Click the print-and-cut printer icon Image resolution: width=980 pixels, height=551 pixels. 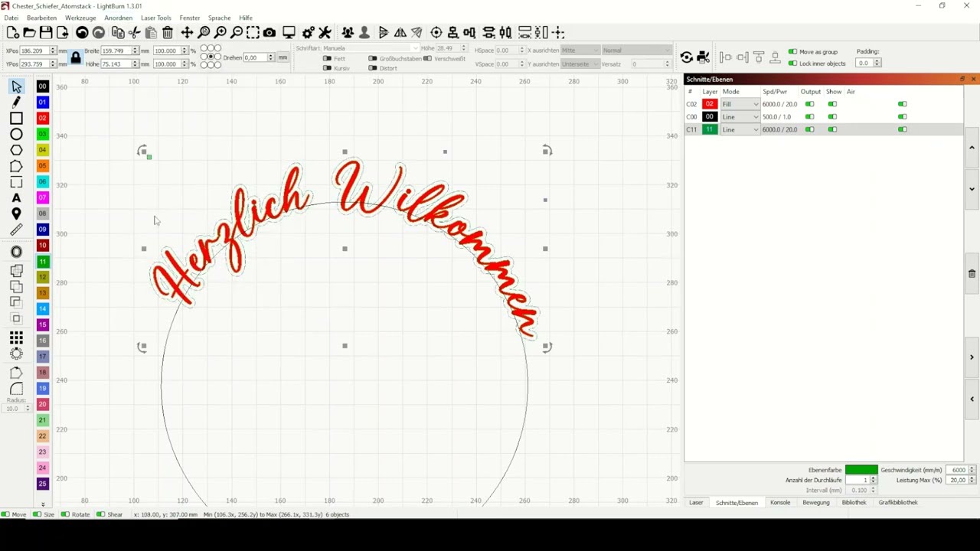pos(704,57)
